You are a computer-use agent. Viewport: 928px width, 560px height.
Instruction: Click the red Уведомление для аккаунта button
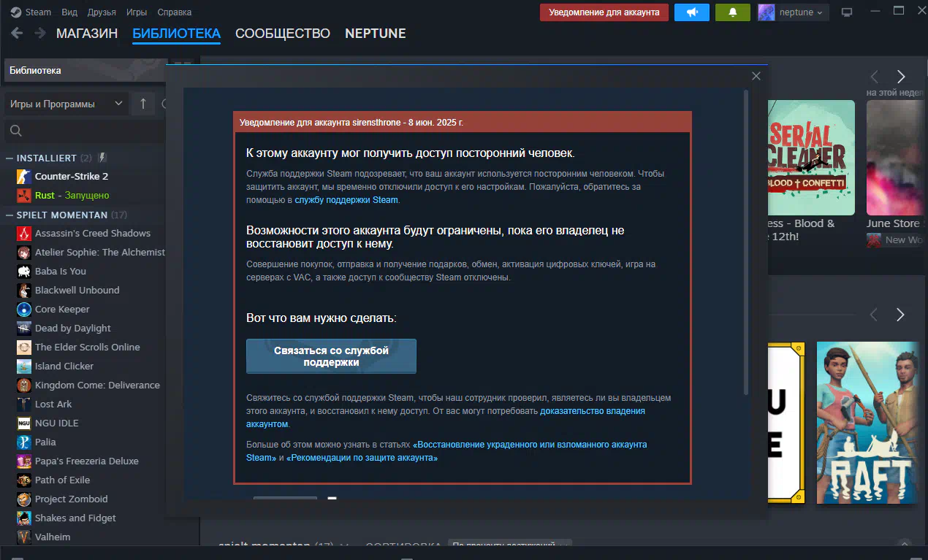604,12
